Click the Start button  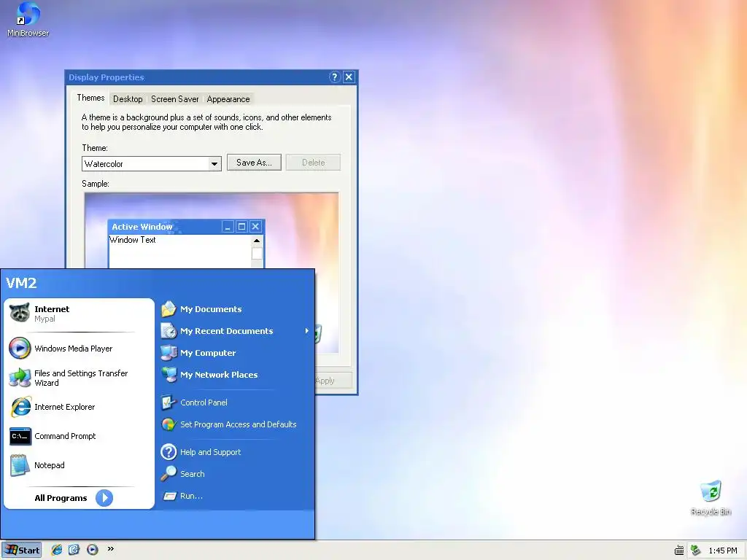[22, 550]
